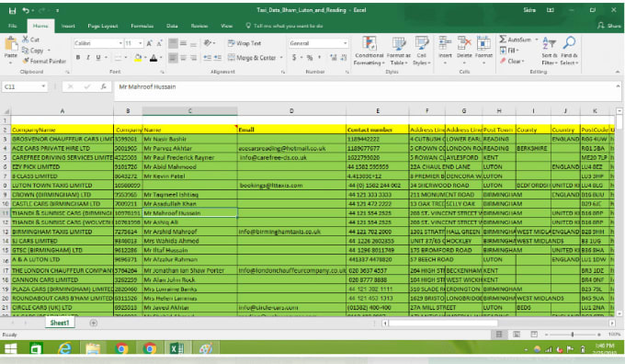Switch to Page Layout view in status bar
The image size is (625, 364).
(517, 335)
